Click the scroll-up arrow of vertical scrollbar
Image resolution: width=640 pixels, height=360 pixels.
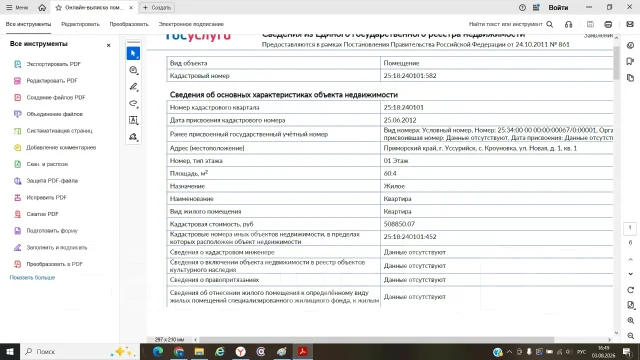616,38
